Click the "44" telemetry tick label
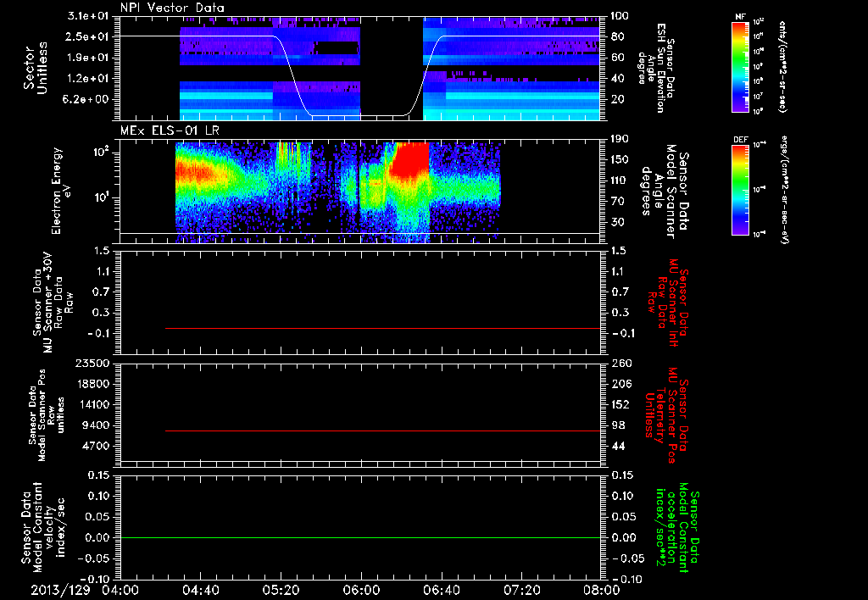This screenshot has width=868, height=600. pyautogui.click(x=618, y=446)
